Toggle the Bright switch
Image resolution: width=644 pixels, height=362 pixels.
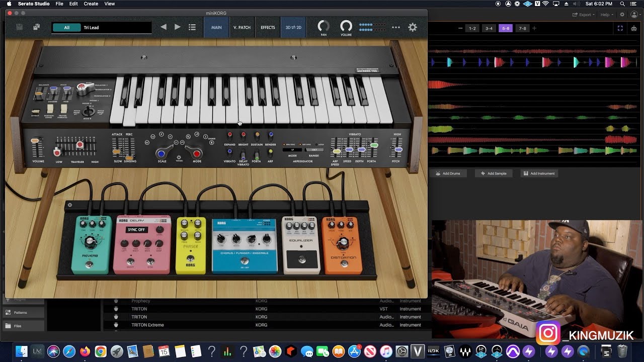click(243, 136)
